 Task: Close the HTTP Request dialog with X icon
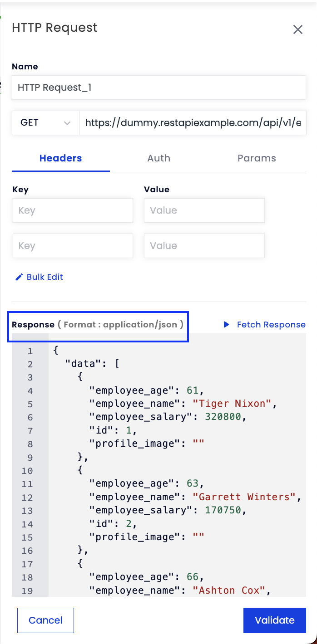(x=298, y=30)
